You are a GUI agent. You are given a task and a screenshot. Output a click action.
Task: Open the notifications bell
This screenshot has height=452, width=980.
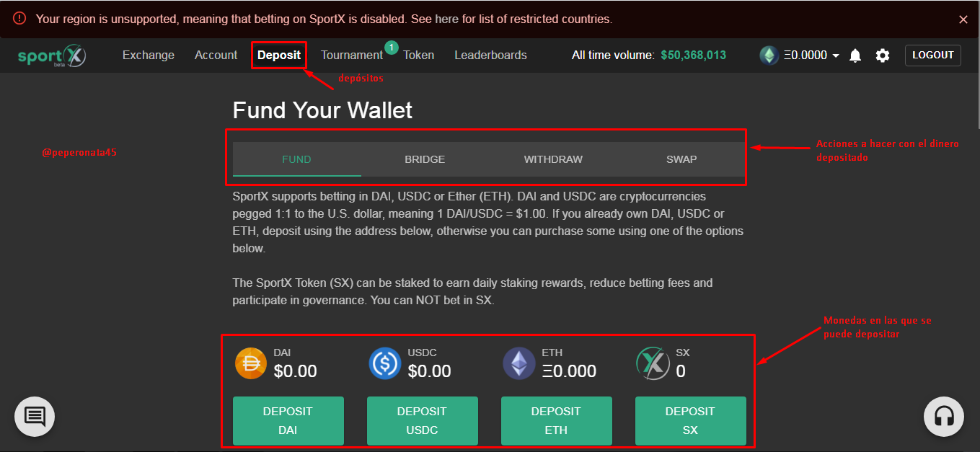coord(855,56)
